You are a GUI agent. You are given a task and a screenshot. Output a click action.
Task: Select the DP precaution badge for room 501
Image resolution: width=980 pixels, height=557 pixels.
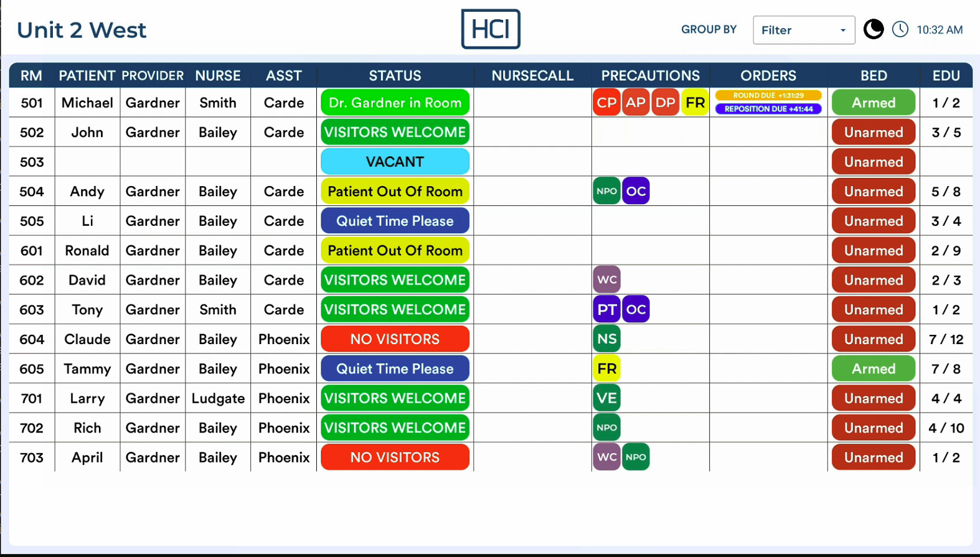[x=666, y=103]
